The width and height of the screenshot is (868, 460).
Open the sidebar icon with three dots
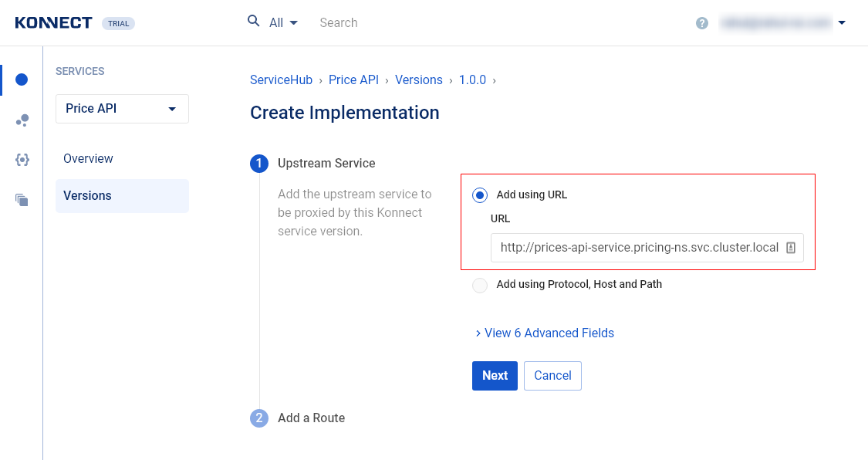[x=22, y=120]
